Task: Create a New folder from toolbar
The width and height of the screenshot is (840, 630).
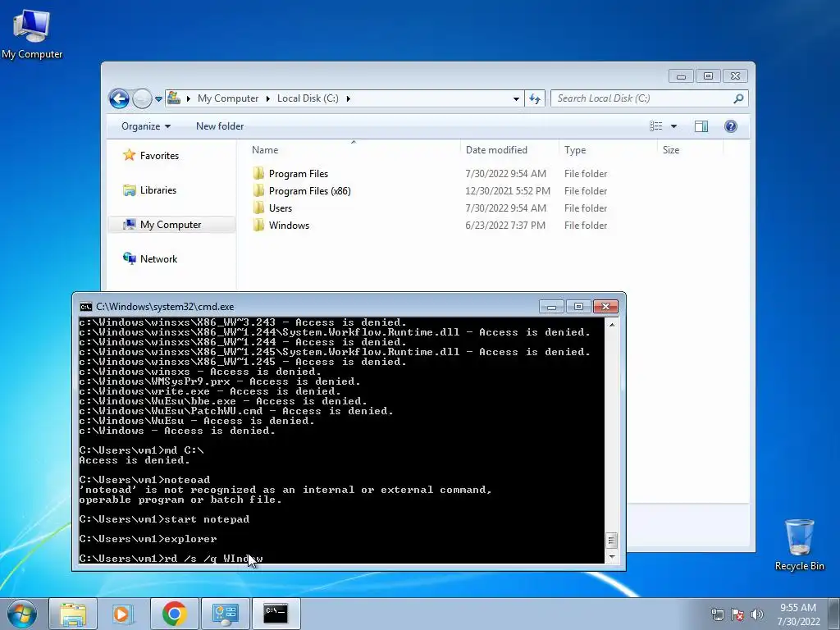Action: 220,126
